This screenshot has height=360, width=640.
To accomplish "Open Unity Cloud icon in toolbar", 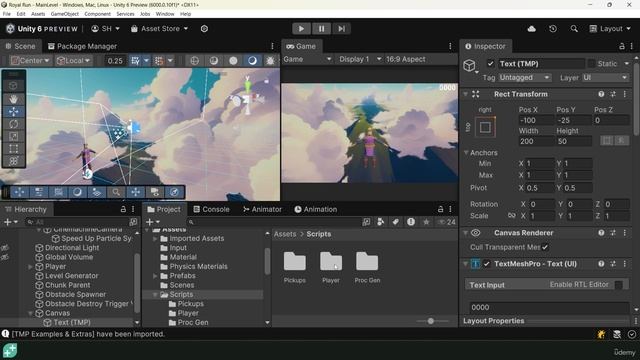I will (531, 29).
